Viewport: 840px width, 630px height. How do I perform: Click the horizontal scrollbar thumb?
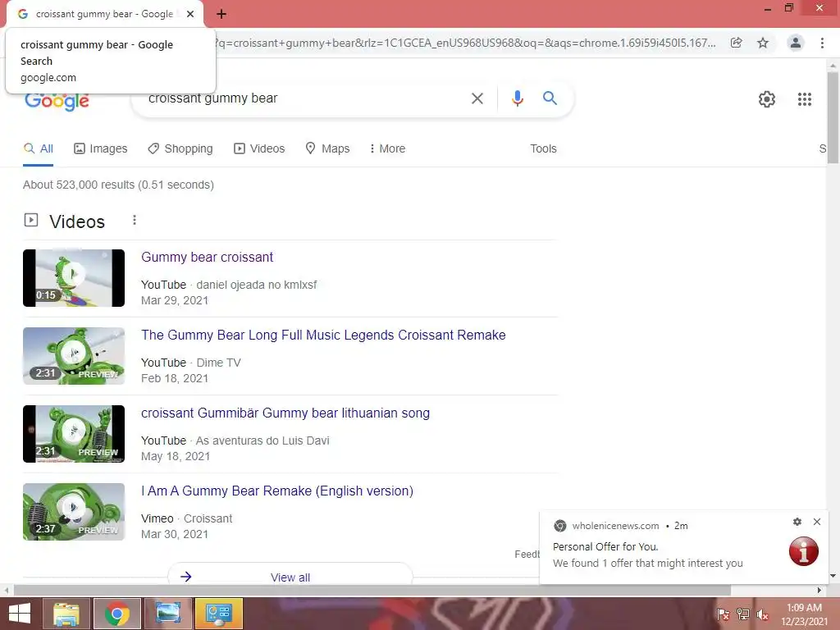coord(372,591)
